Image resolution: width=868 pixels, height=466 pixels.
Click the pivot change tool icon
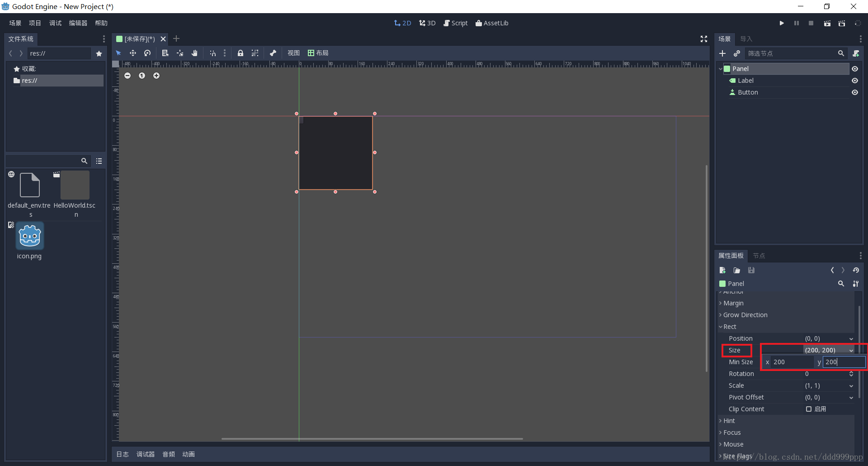180,53
